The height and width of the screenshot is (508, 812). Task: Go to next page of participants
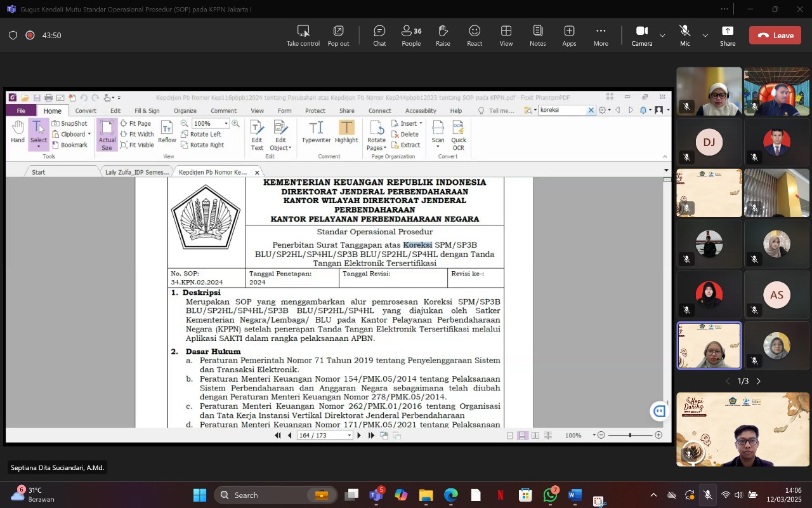[758, 381]
